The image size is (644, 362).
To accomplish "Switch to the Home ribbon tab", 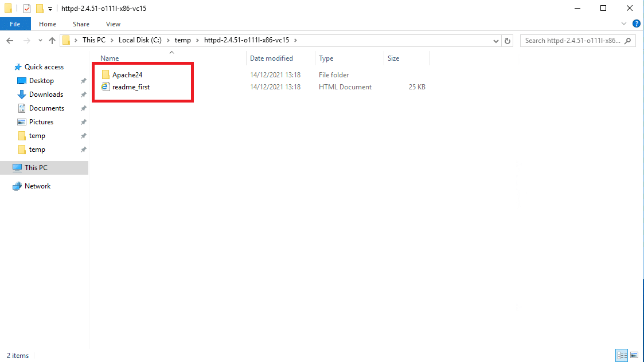I will tap(48, 24).
